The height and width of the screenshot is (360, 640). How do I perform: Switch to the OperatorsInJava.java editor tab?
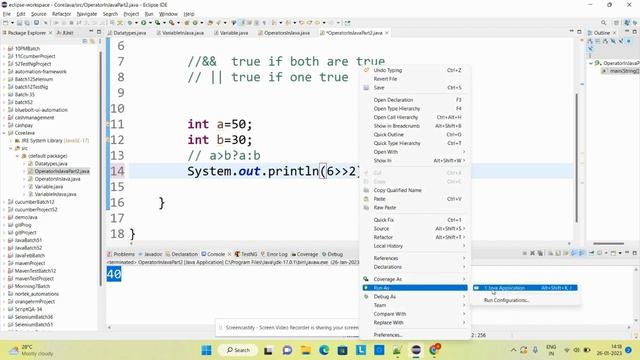286,33
